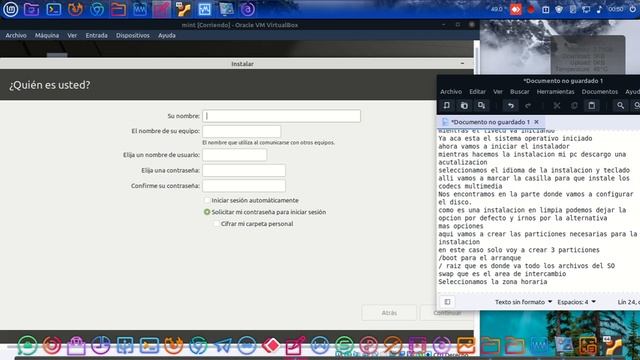
Task: Click Elija un nombre de usuario field
Action: (x=235, y=155)
